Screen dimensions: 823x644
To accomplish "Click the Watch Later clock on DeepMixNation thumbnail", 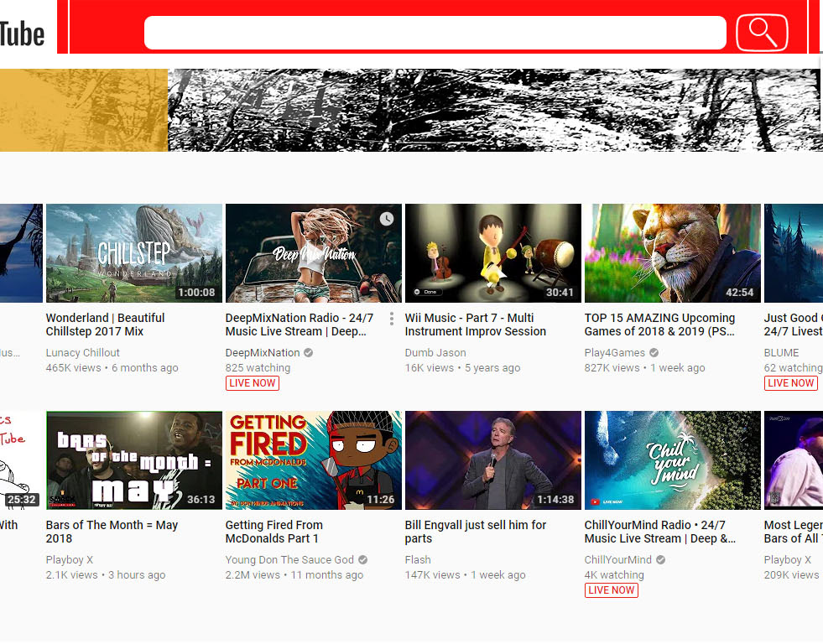I will [387, 219].
